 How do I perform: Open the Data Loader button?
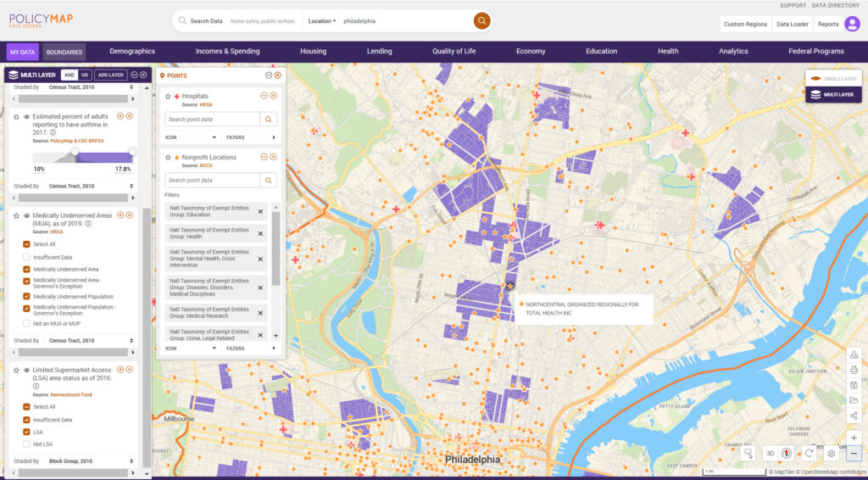click(x=793, y=25)
